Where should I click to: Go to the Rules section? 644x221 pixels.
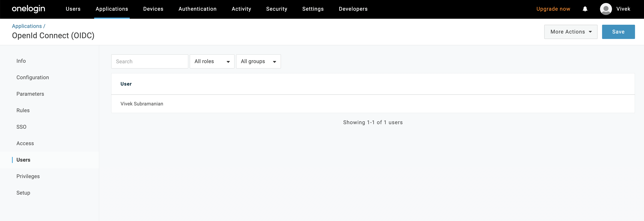pos(23,110)
